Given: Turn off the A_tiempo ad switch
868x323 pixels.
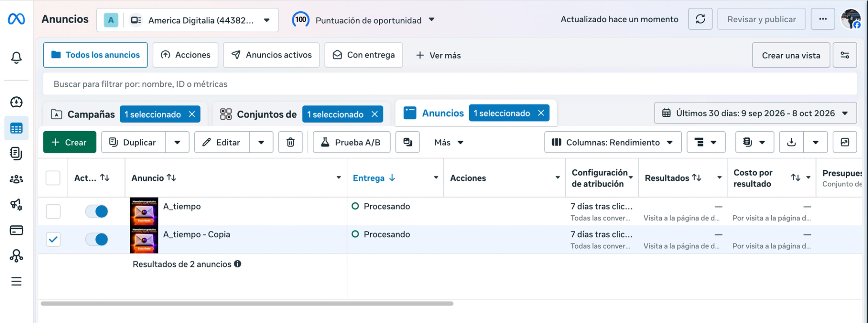Looking at the screenshot, I should click(x=97, y=211).
